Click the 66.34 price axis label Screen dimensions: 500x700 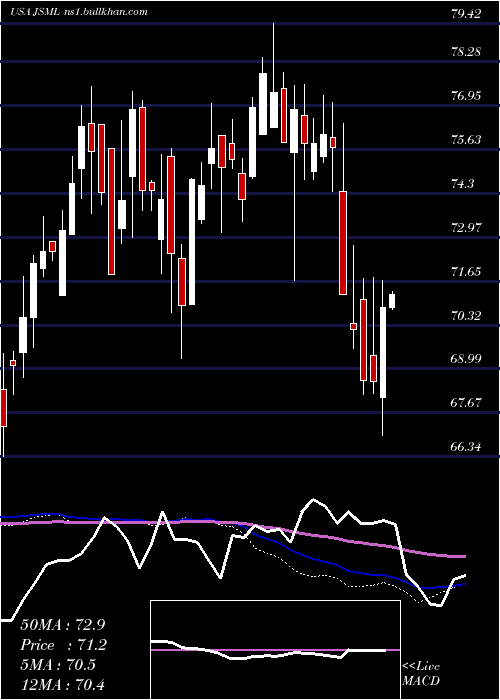(466, 446)
